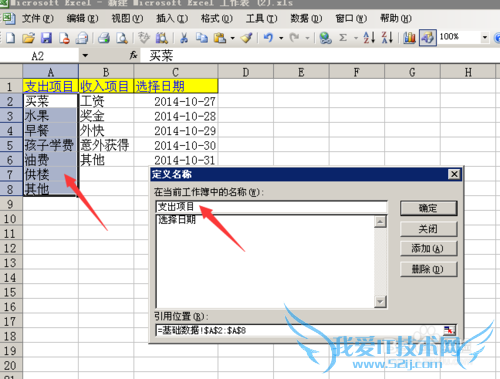Open the Undo history dropdown arrow
500x379 pixels.
pos(281,38)
